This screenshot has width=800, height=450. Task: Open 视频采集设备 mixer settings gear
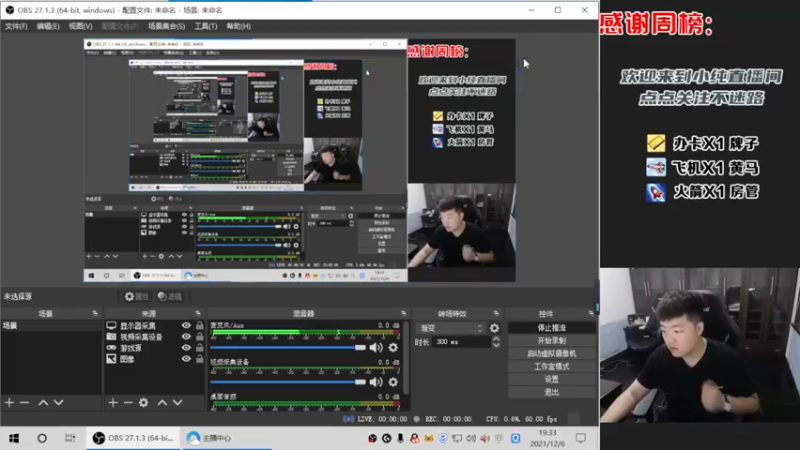click(393, 382)
